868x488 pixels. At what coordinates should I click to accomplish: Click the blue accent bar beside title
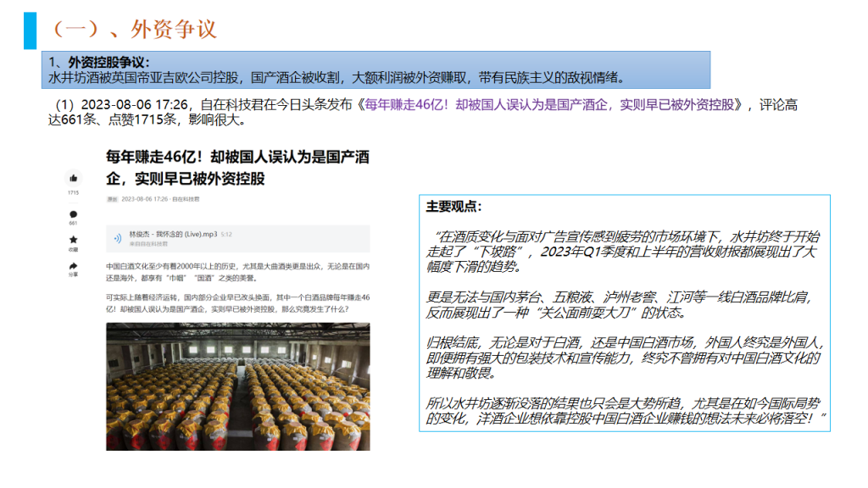pos(30,28)
